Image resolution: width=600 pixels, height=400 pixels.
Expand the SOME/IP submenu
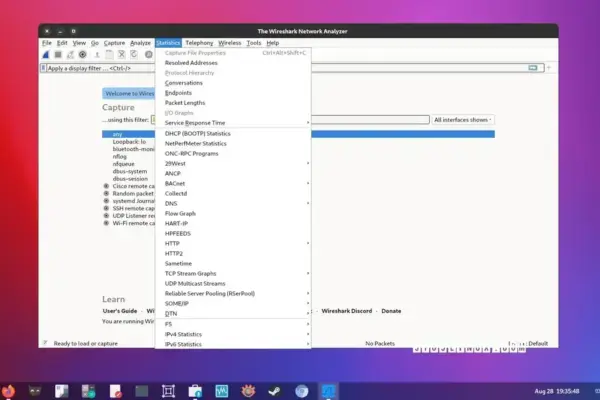[x=233, y=303]
